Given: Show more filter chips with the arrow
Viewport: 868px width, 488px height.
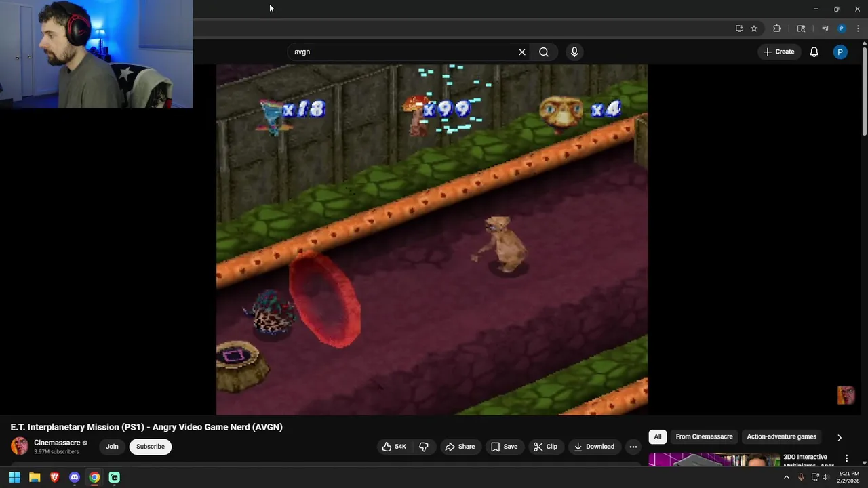Looking at the screenshot, I should pyautogui.click(x=840, y=437).
